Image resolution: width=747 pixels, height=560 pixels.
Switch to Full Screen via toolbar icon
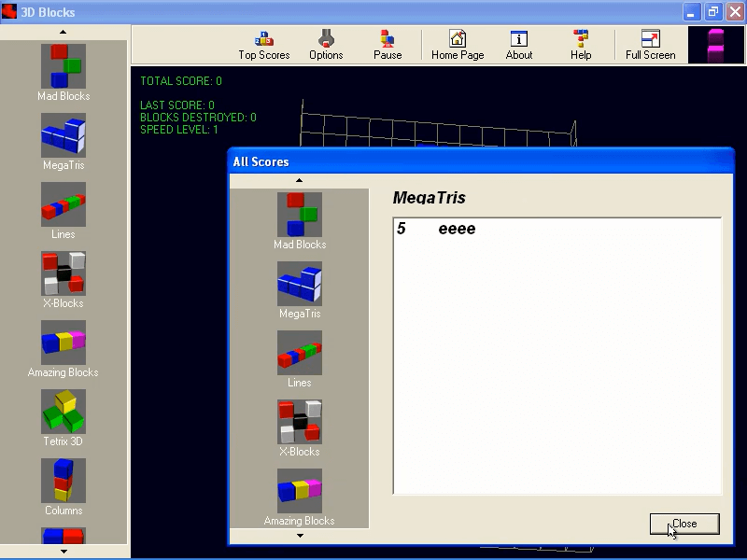click(x=650, y=45)
